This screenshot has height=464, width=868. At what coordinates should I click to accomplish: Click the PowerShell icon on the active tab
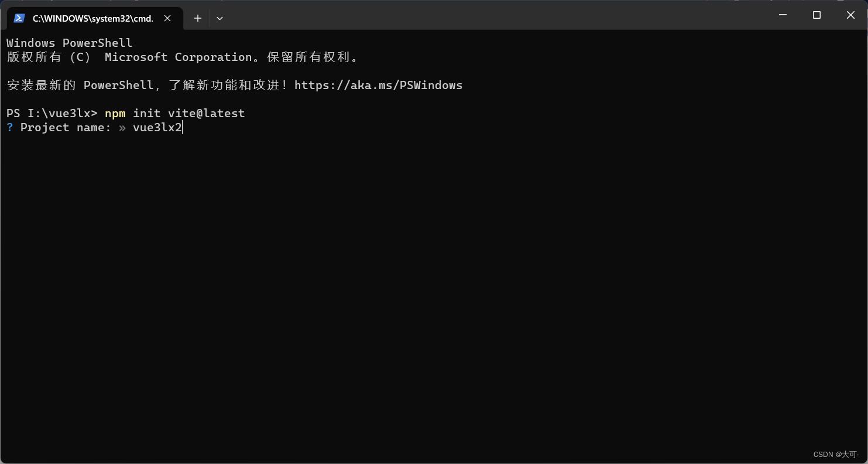pyautogui.click(x=19, y=18)
